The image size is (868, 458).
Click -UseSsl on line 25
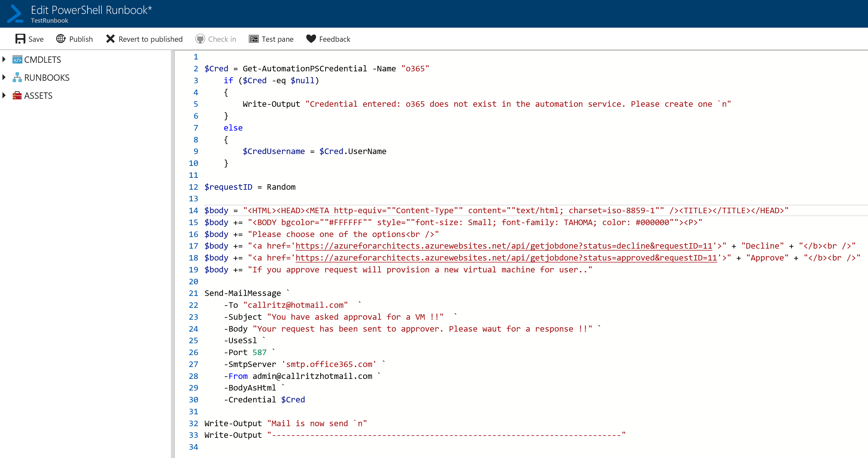(240, 340)
